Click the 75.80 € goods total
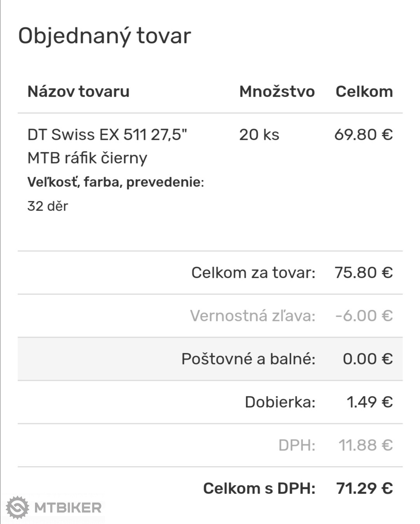Viewport: 420px width, 524px height. pos(364,272)
